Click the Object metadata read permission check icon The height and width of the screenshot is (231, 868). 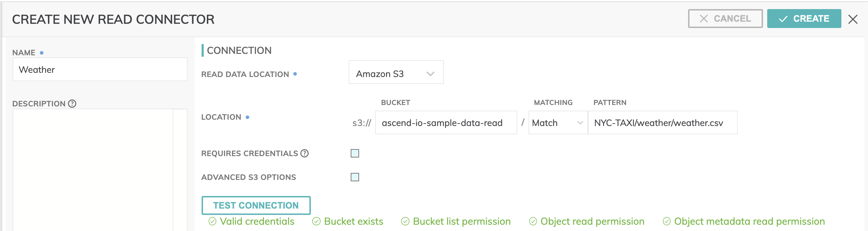click(667, 221)
